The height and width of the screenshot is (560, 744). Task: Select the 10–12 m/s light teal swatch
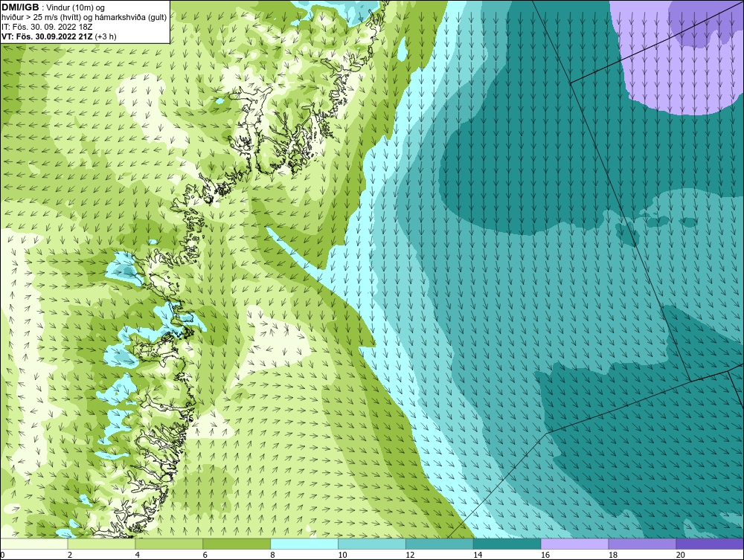372,544
